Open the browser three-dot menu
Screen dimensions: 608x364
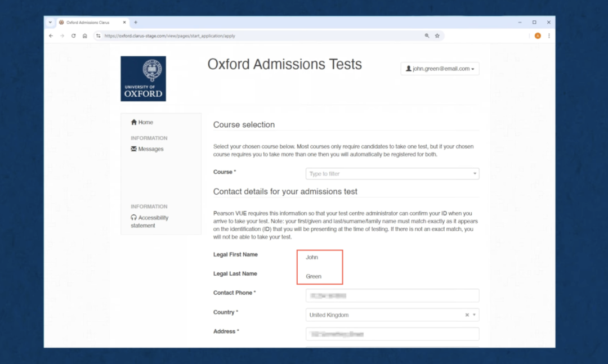[549, 35]
